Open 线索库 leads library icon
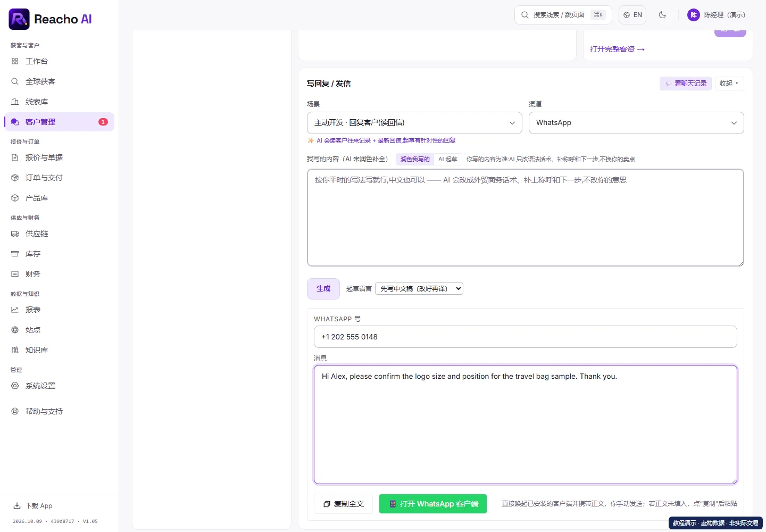This screenshot has width=766, height=532. pos(15,102)
